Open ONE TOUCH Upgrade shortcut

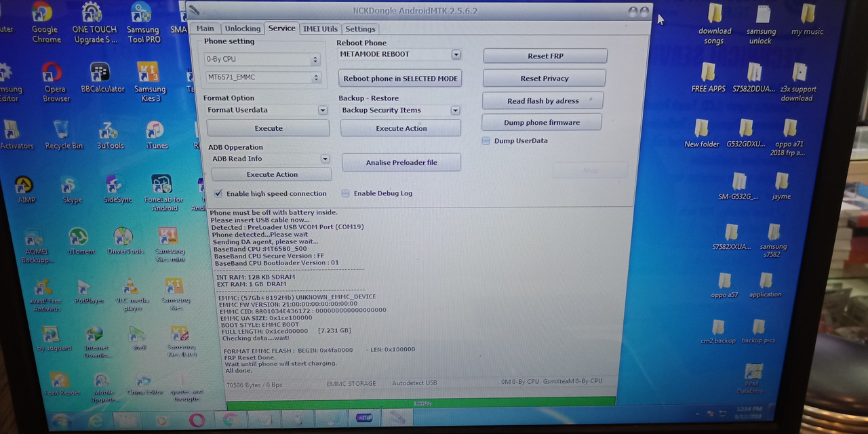(94, 23)
